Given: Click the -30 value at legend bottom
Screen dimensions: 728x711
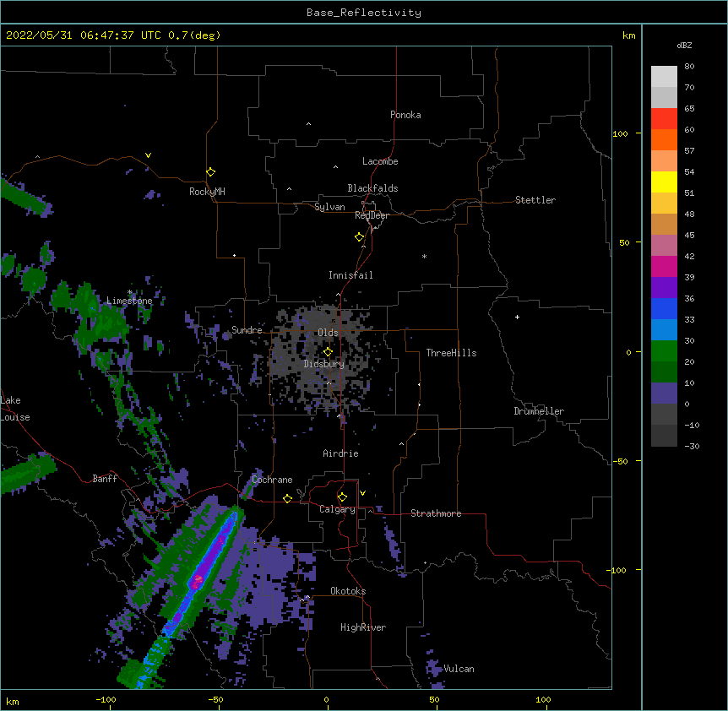Looking at the screenshot, I should coord(692,447).
